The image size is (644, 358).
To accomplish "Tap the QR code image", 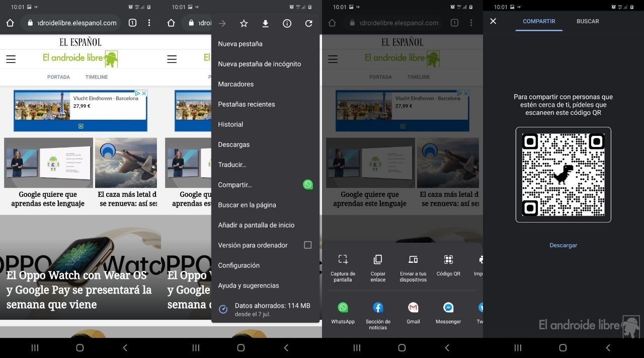I will point(563,175).
